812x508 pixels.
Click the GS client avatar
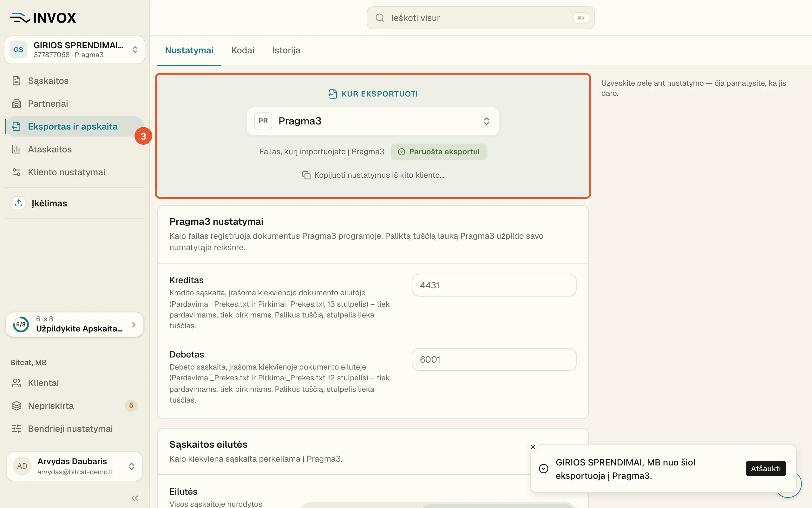18,50
